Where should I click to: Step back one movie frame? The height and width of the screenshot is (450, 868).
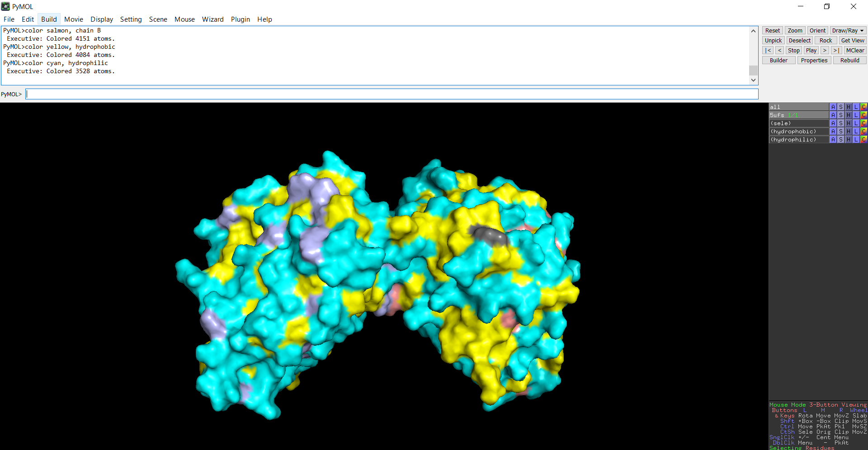(780, 51)
